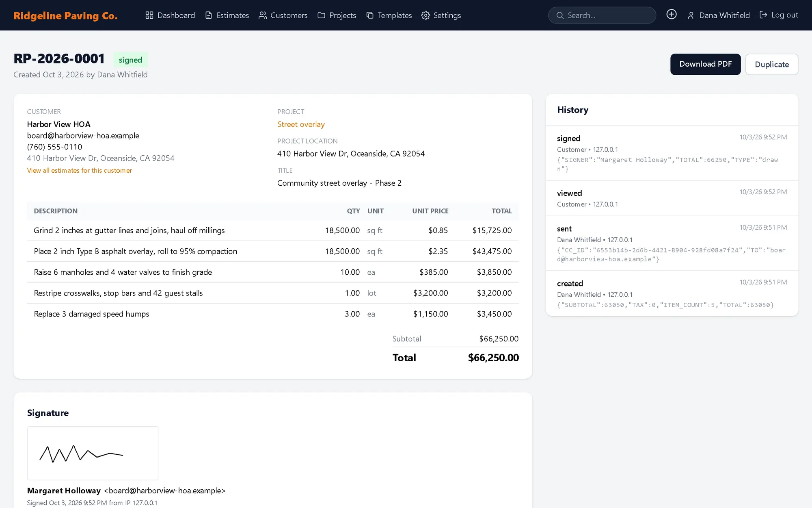
Task: Click the Settings gear icon
Action: pos(425,15)
